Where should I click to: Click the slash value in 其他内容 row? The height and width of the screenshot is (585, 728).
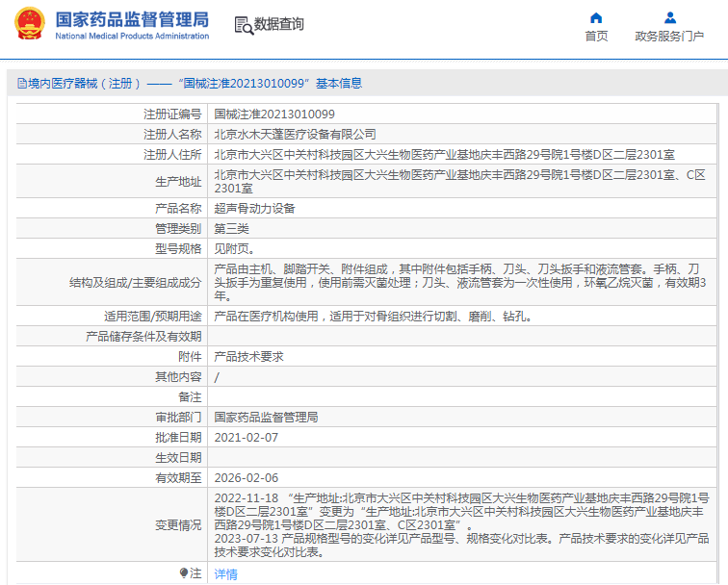click(x=217, y=377)
